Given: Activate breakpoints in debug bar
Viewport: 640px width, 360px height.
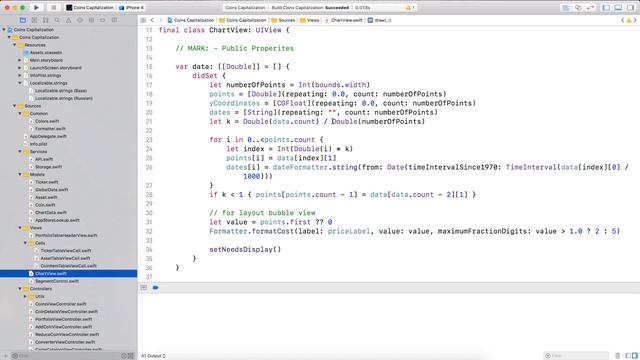Looking at the screenshot, I should coord(156,288).
